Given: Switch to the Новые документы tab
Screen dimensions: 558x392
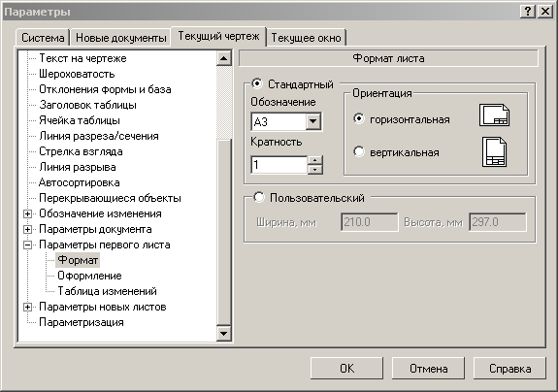Looking at the screenshot, I should point(120,38).
